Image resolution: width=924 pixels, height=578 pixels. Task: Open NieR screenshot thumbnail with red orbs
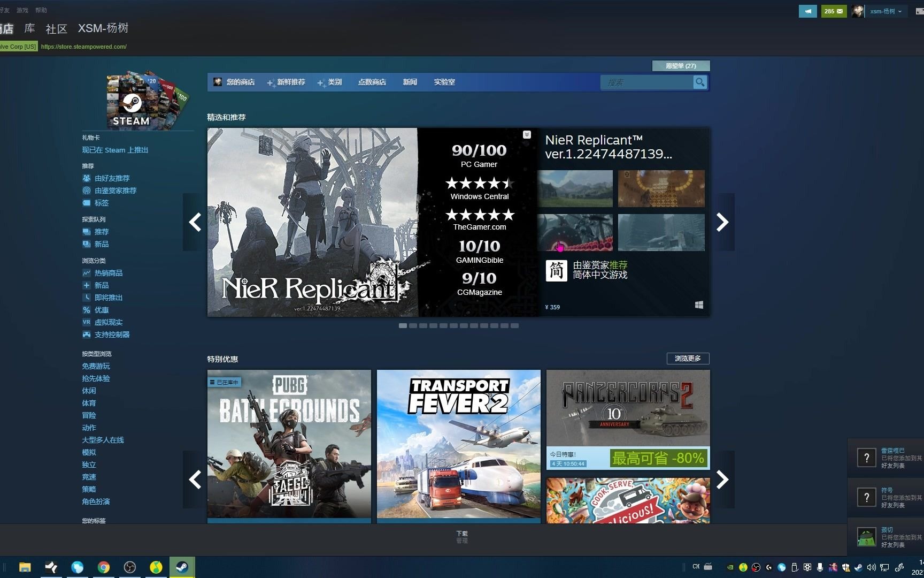coord(575,233)
